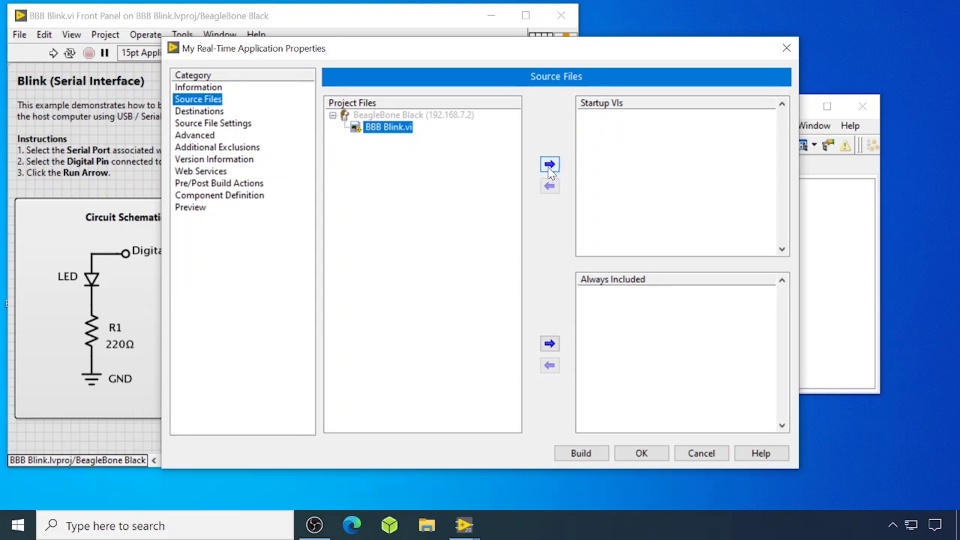
Task: Open Edge from the Windows taskbar
Action: 352,525
